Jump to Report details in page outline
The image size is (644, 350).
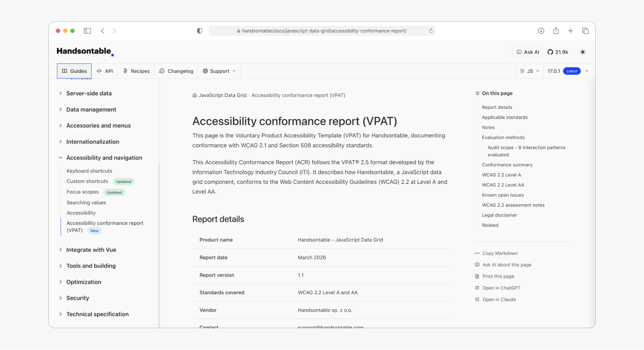(497, 107)
